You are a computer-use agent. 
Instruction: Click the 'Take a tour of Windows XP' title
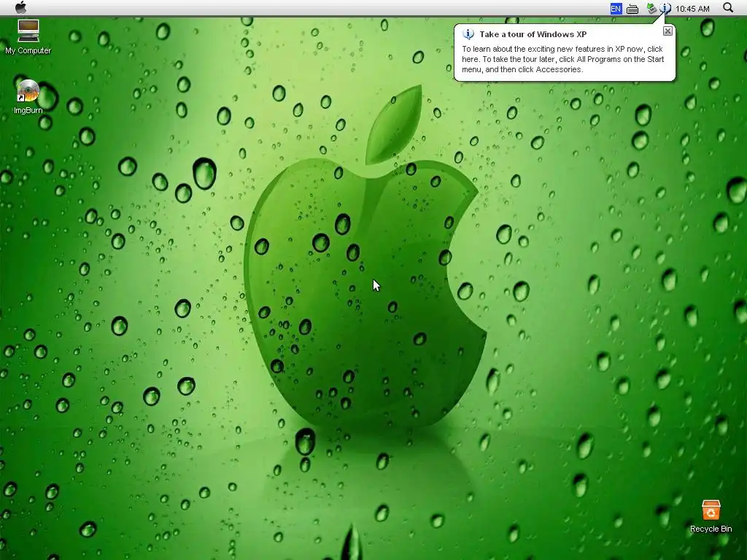(533, 34)
